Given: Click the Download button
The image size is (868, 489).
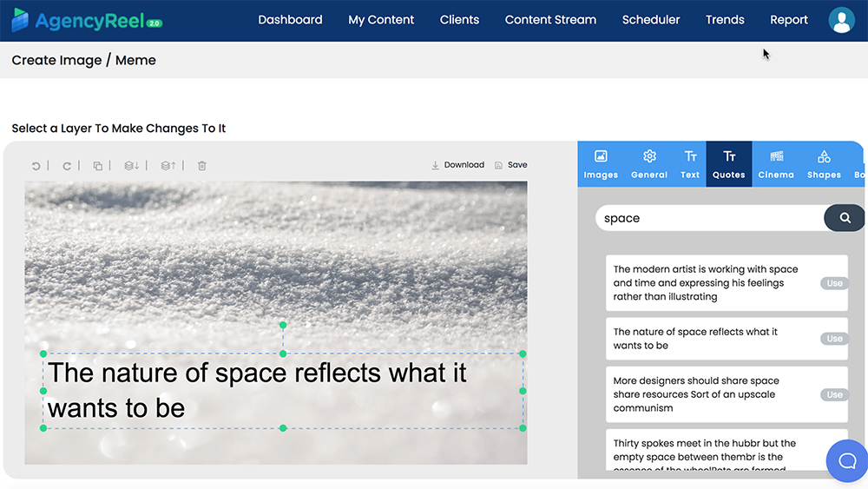Looking at the screenshot, I should coord(457,165).
